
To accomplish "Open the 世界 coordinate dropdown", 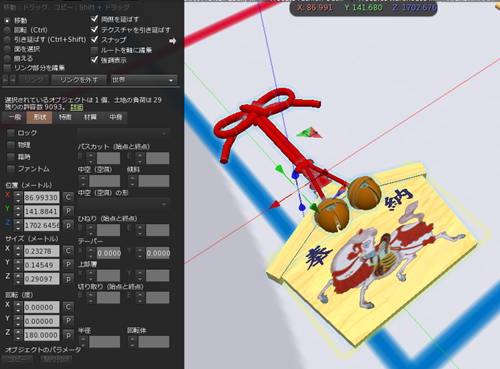I will point(143,80).
